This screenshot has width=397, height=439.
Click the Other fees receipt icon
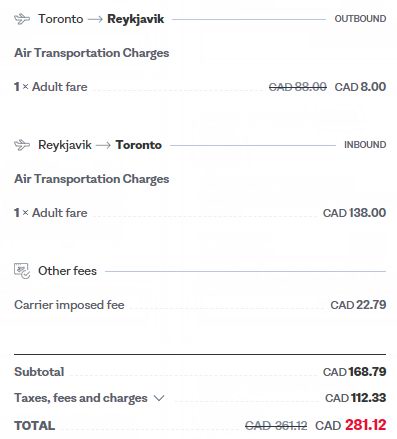[22, 271]
